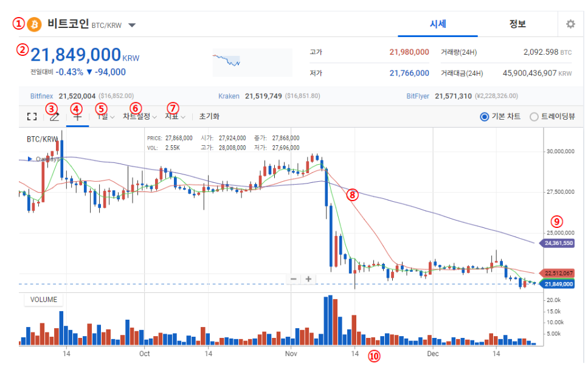Switch to 트레이딩뷰 chart option
The height and width of the screenshot is (375, 588).
click(x=534, y=117)
